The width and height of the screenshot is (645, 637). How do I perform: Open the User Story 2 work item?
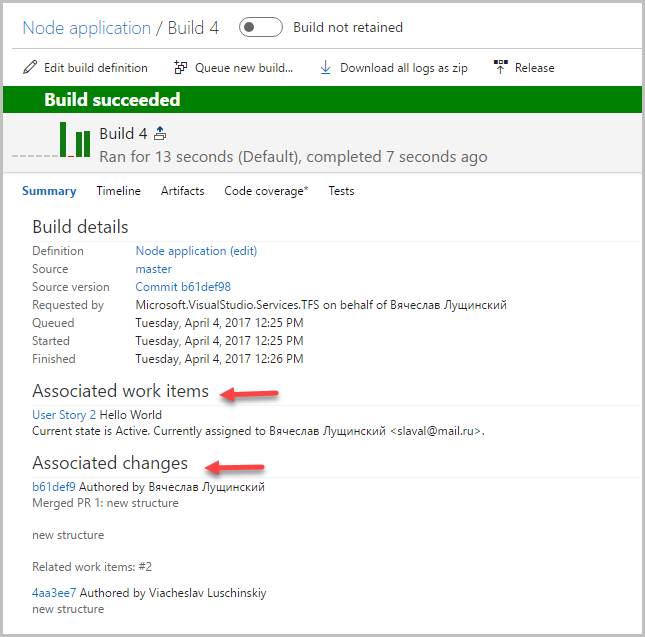coord(64,415)
